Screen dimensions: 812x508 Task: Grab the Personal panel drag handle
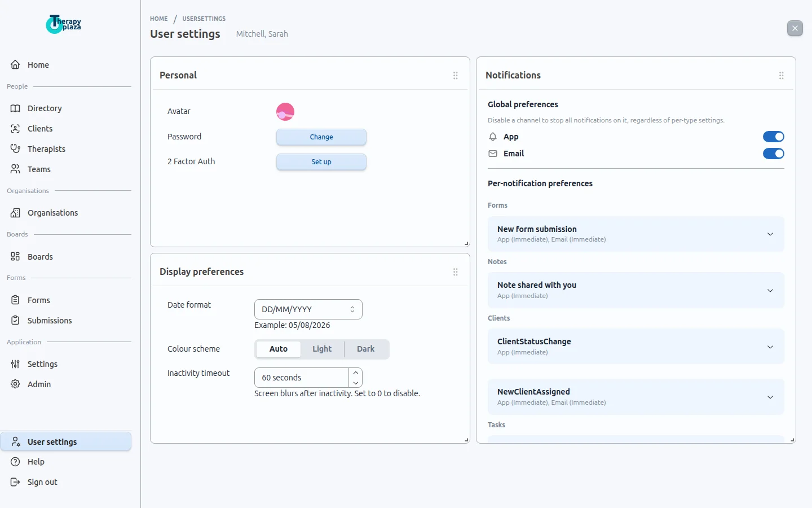[456, 76]
